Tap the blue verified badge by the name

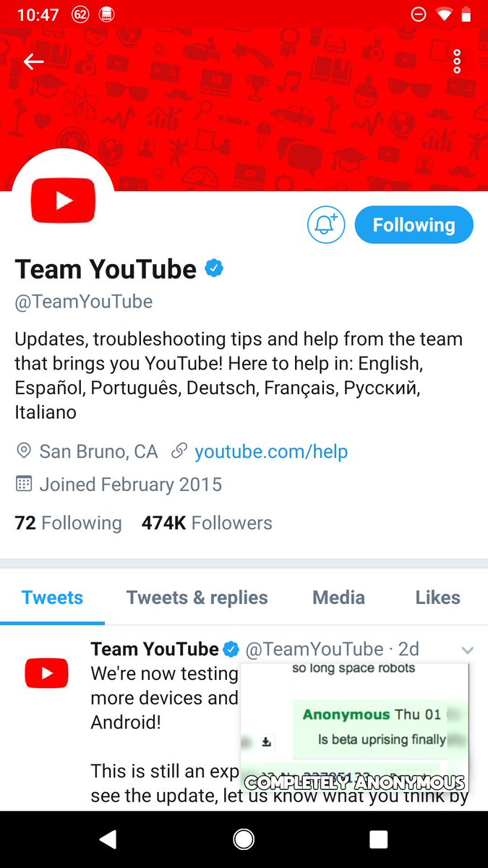(214, 269)
